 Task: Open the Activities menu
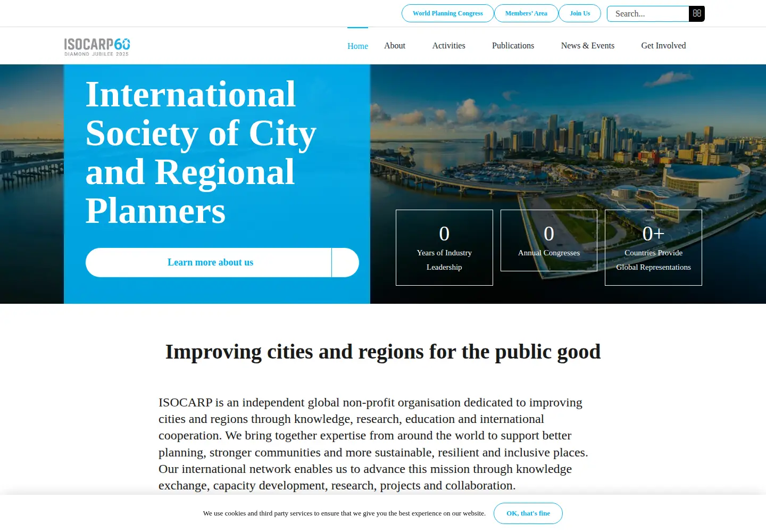448,46
